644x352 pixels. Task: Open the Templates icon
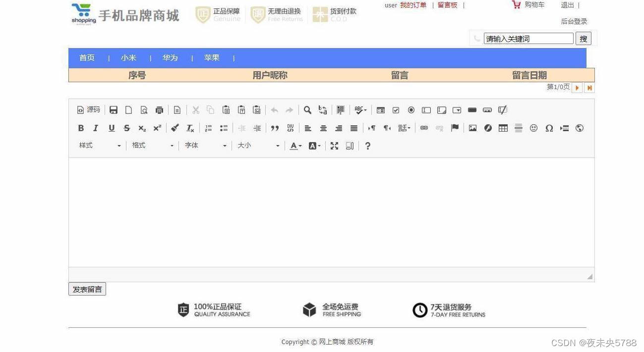point(177,110)
